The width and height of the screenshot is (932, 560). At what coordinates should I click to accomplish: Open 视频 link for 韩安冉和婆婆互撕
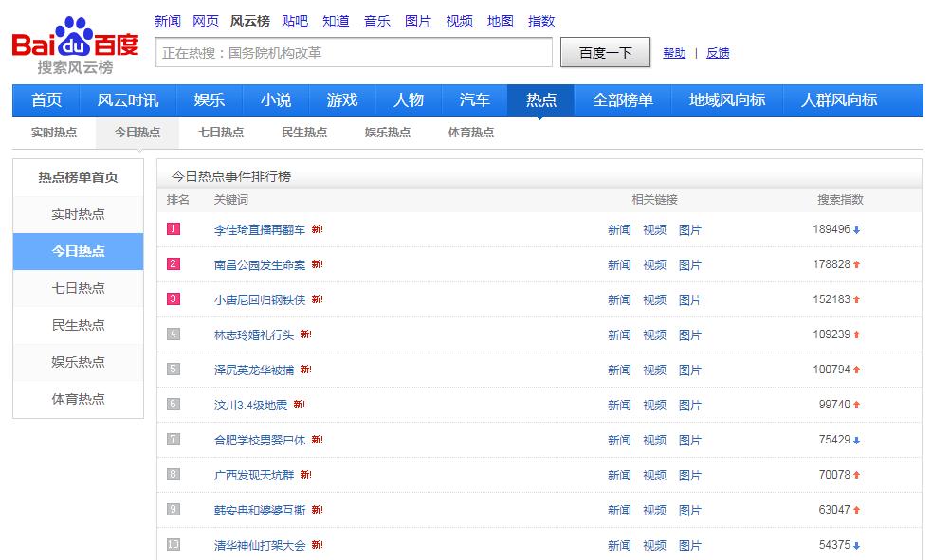pos(654,510)
